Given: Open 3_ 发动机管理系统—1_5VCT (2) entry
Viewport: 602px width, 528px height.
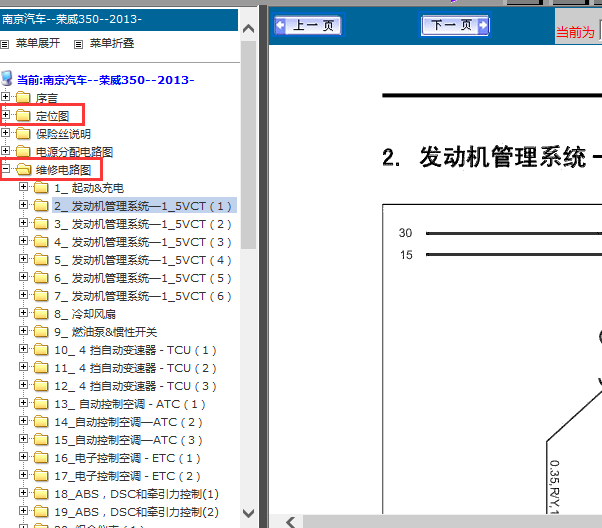Looking at the screenshot, I should tap(143, 224).
